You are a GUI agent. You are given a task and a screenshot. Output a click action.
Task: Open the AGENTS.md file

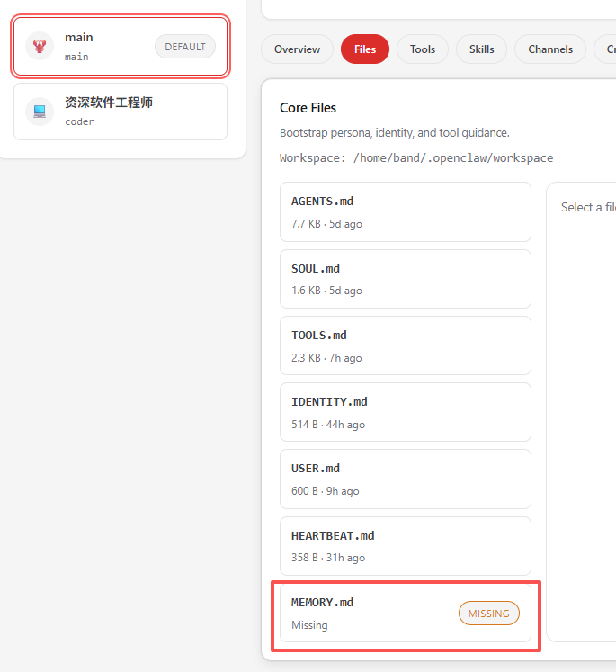(x=406, y=211)
